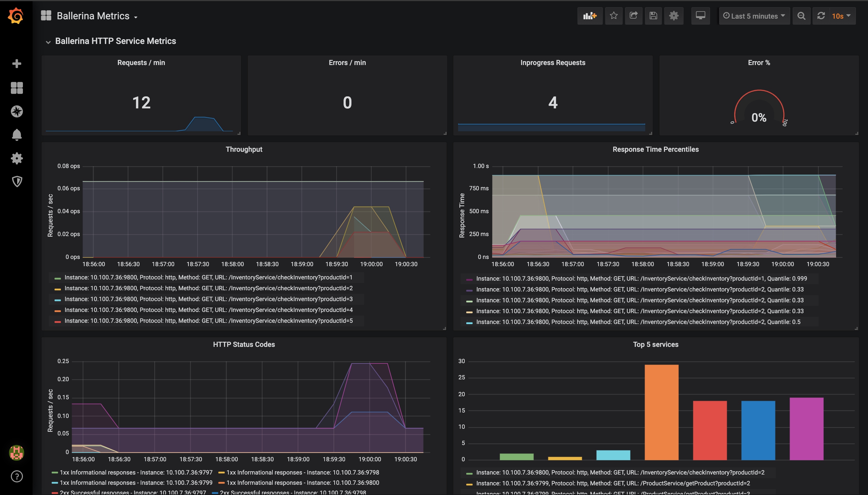
Task: Open the 10s refresh interval dropdown
Action: (x=841, y=16)
